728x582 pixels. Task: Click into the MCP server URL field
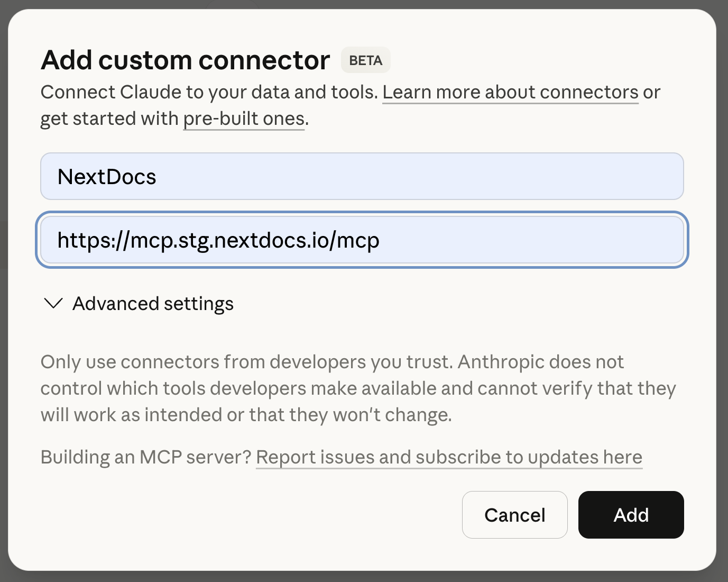pyautogui.click(x=362, y=240)
